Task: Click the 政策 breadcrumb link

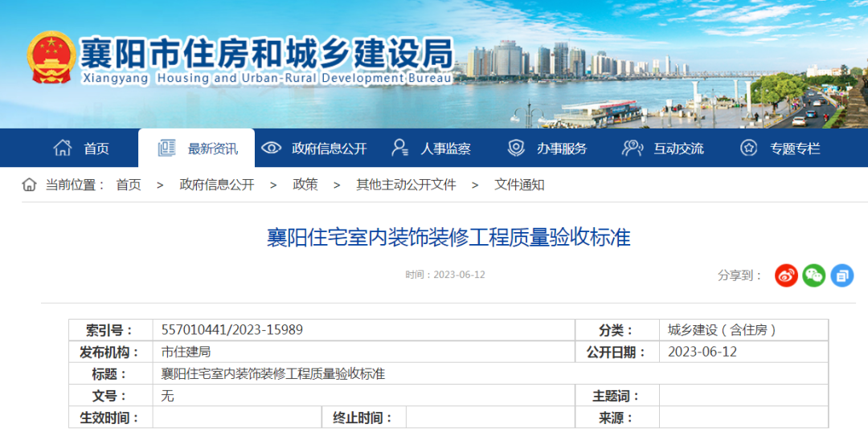Action: pyautogui.click(x=305, y=185)
